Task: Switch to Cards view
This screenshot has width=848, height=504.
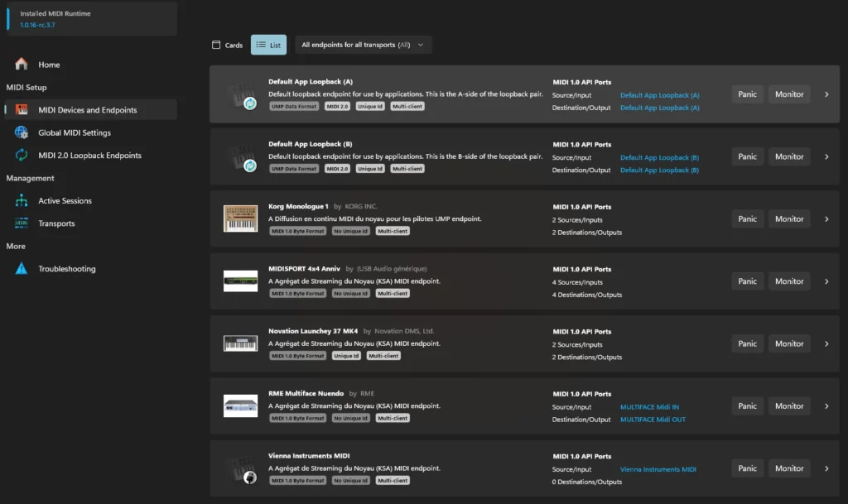Action: click(x=227, y=45)
